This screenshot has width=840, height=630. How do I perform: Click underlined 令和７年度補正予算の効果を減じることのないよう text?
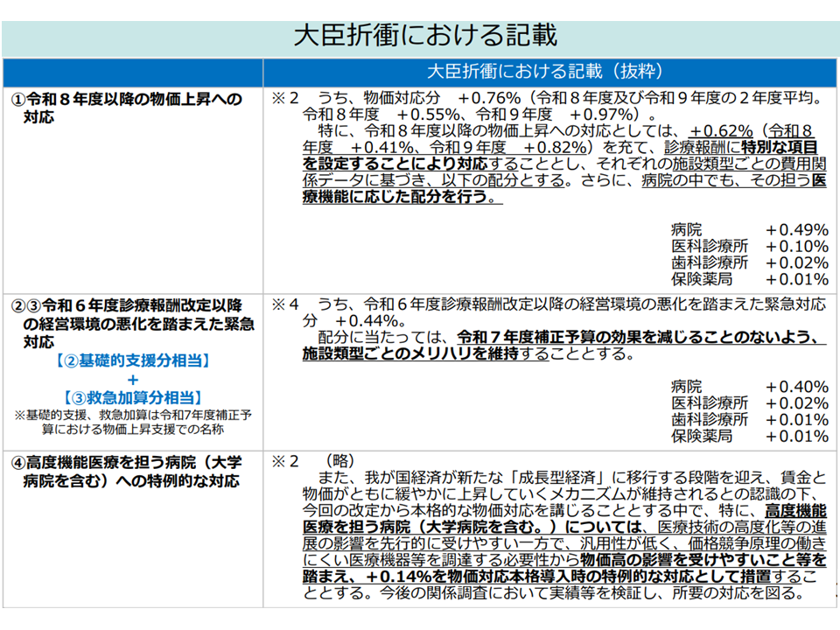640,337
